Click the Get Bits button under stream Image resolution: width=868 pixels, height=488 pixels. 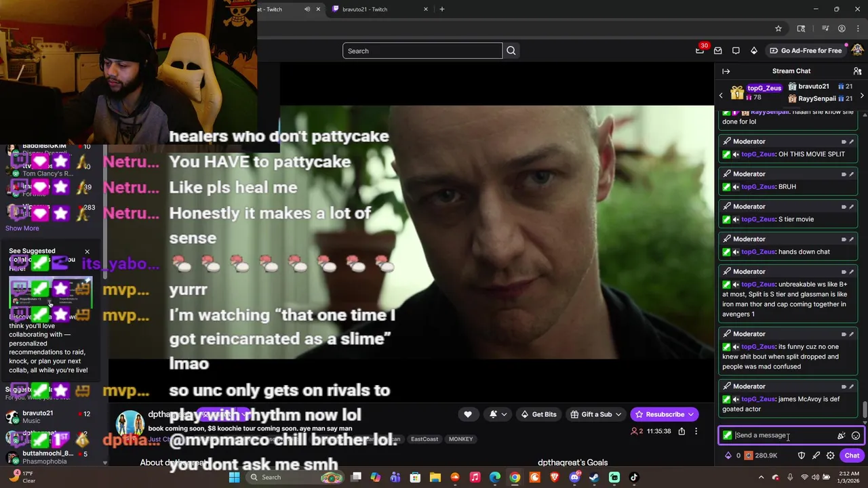[x=538, y=414]
